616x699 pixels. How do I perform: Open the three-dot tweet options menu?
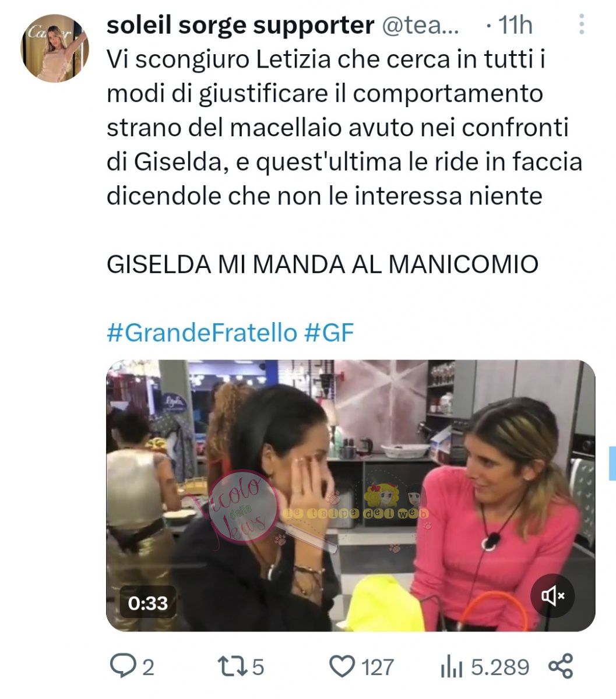(582, 24)
